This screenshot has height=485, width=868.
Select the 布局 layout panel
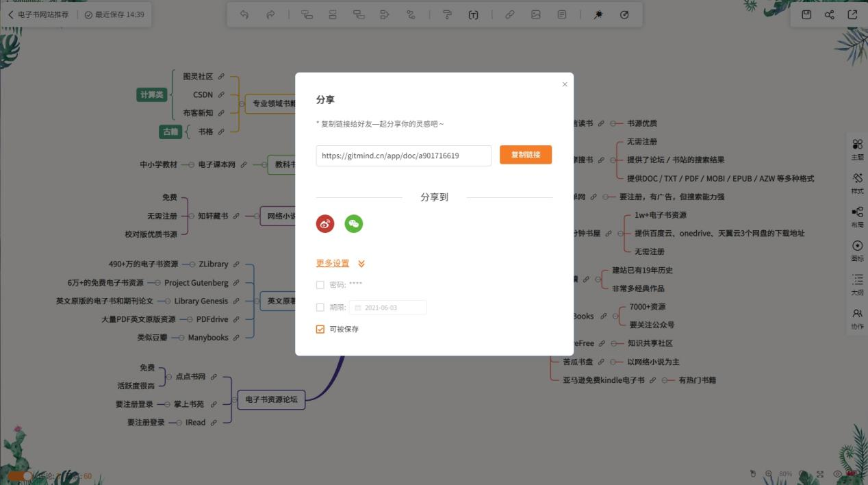(x=858, y=214)
